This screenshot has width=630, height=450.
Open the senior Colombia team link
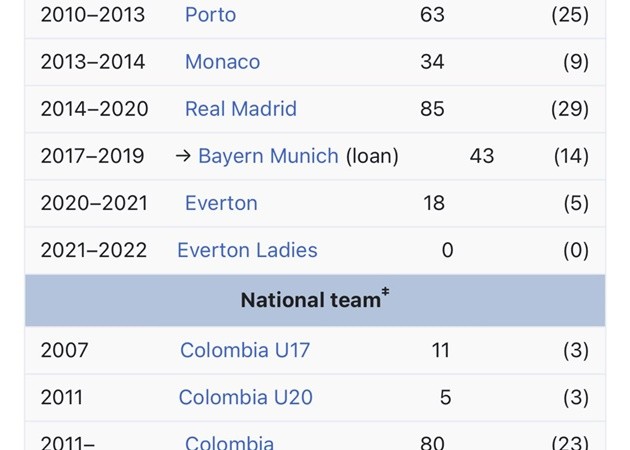pos(229,443)
